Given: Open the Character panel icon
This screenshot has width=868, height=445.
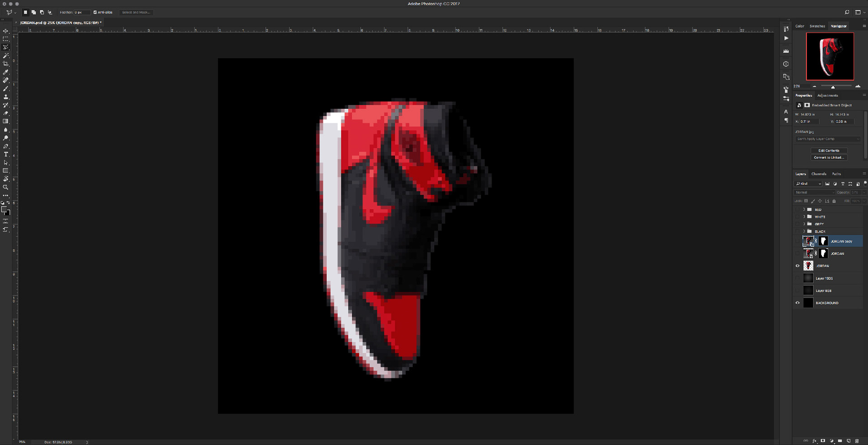Looking at the screenshot, I should pyautogui.click(x=786, y=111).
